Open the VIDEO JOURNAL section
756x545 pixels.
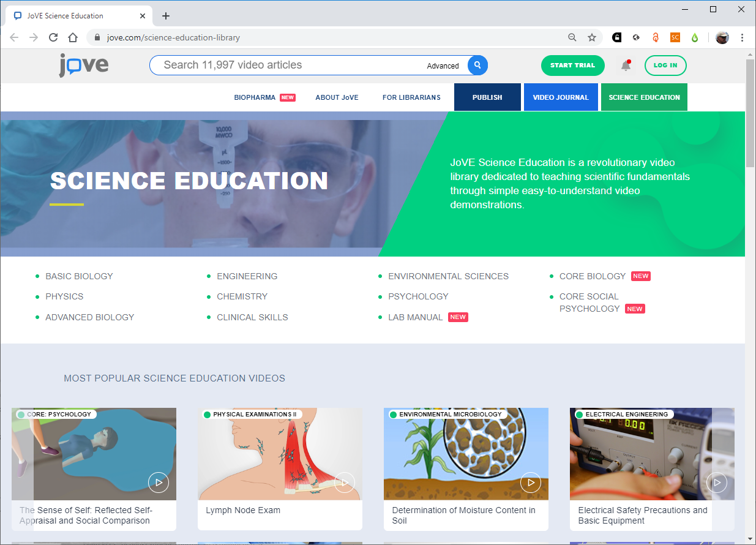[x=561, y=97]
